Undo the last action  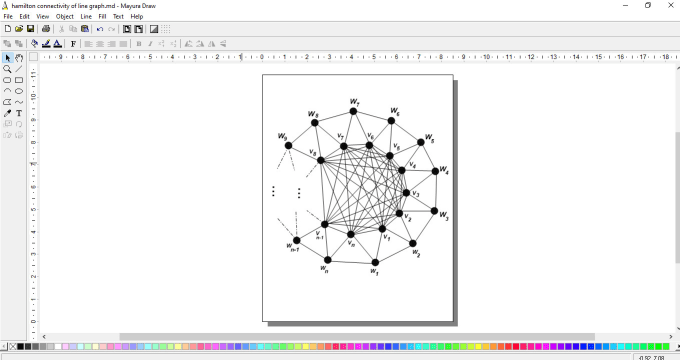tap(100, 29)
